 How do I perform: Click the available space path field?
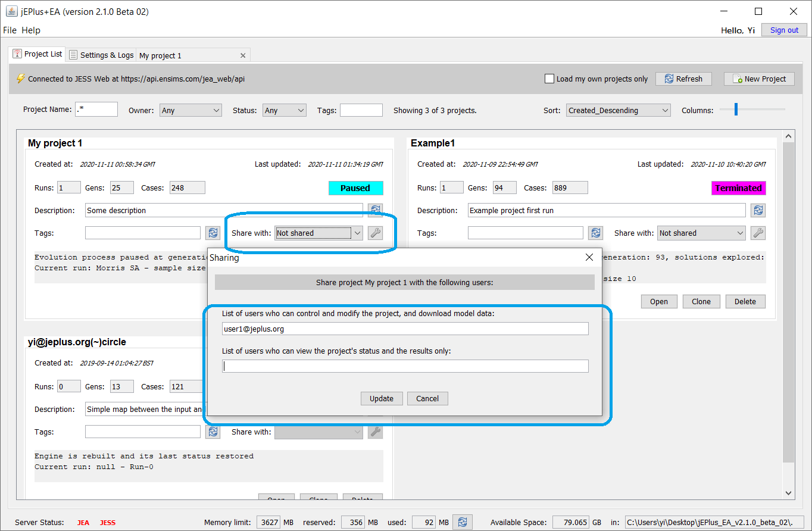tap(714, 522)
